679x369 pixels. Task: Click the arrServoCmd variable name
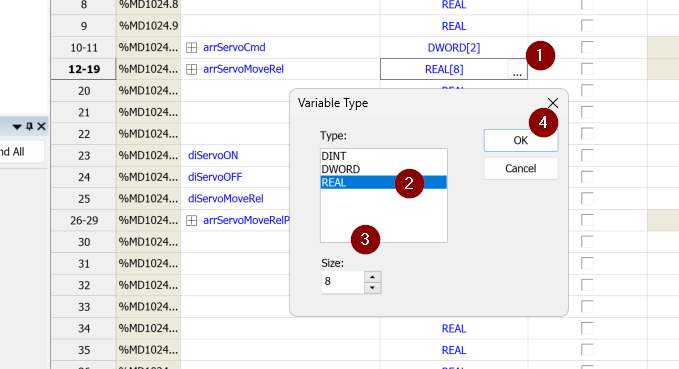(x=234, y=48)
